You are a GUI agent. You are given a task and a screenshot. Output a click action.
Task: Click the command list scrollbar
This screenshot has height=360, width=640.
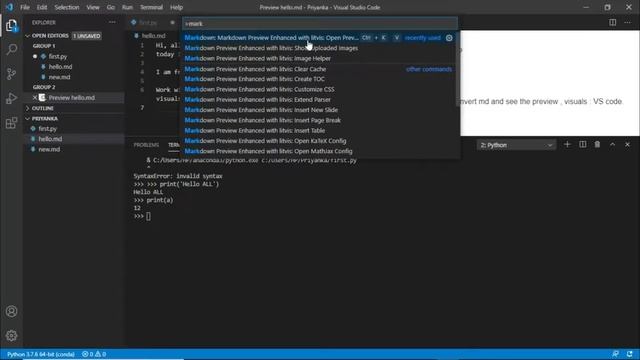pyautogui.click(x=458, y=69)
